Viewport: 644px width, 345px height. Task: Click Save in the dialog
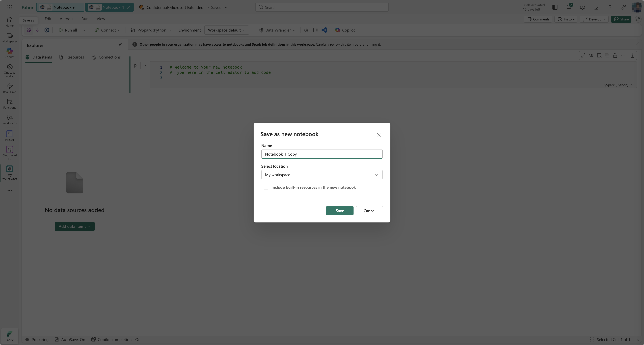click(x=339, y=211)
